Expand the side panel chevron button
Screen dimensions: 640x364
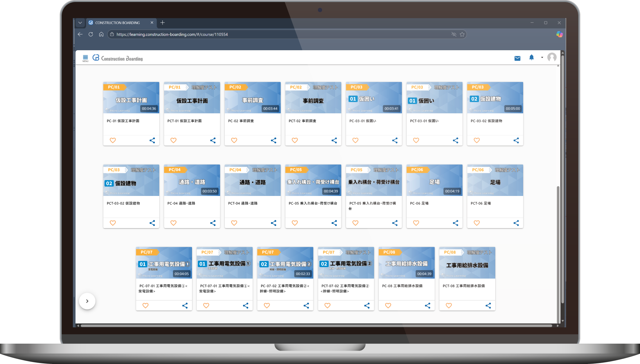[87, 301]
